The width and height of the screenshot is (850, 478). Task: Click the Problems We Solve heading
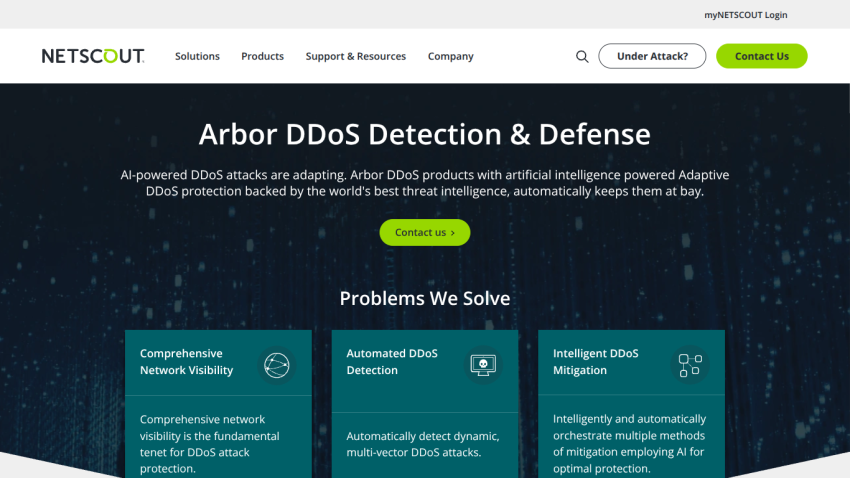click(x=425, y=298)
